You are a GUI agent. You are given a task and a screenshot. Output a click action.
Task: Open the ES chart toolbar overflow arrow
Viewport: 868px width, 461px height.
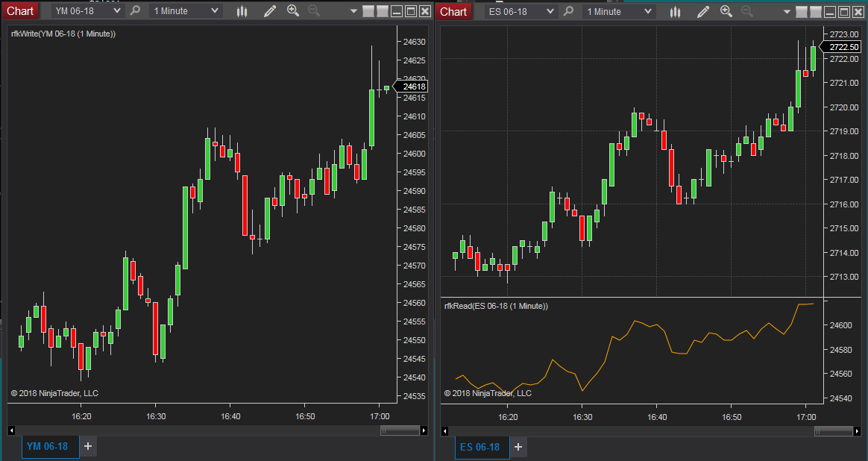point(787,12)
